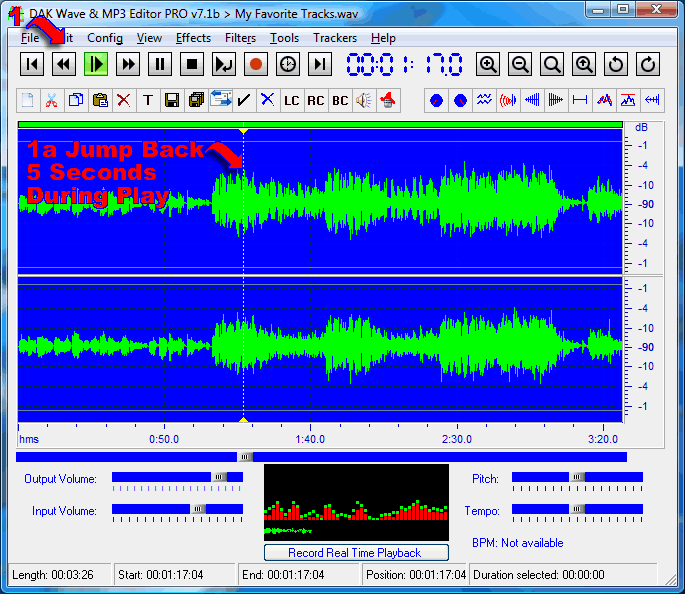This screenshot has height=594, width=685.
Task: Stop playback with the stop button
Action: tap(192, 65)
